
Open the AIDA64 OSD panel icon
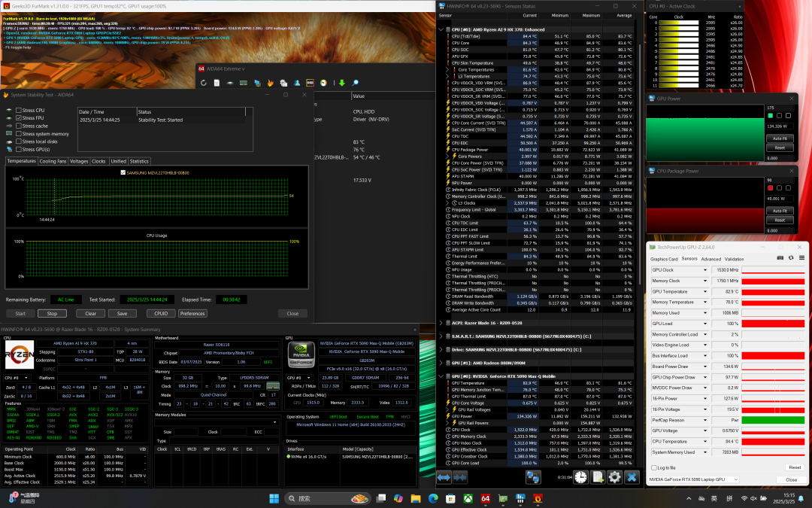[311, 83]
